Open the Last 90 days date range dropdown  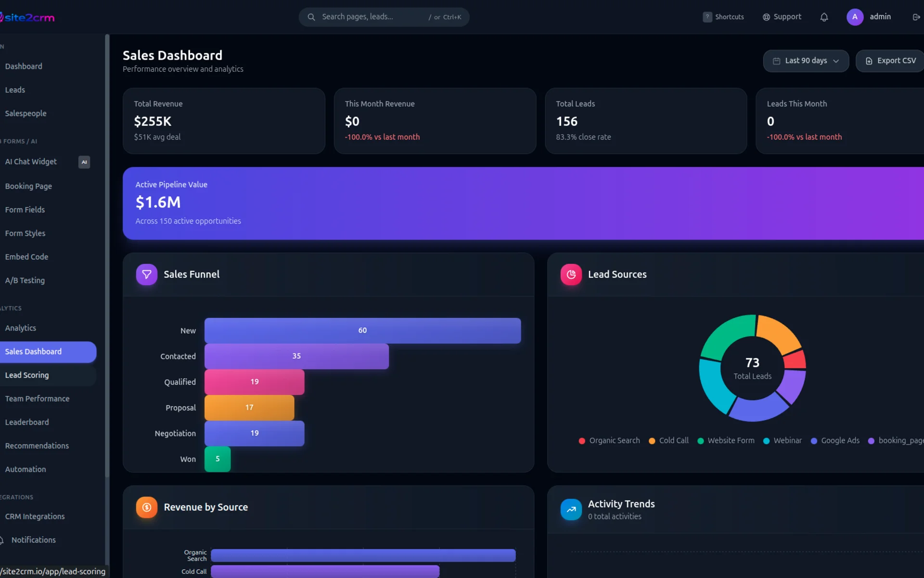[x=806, y=61]
